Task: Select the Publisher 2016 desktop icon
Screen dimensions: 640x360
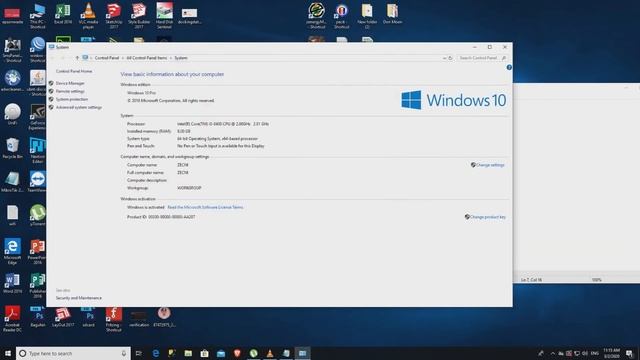Action: pyautogui.click(x=37, y=286)
